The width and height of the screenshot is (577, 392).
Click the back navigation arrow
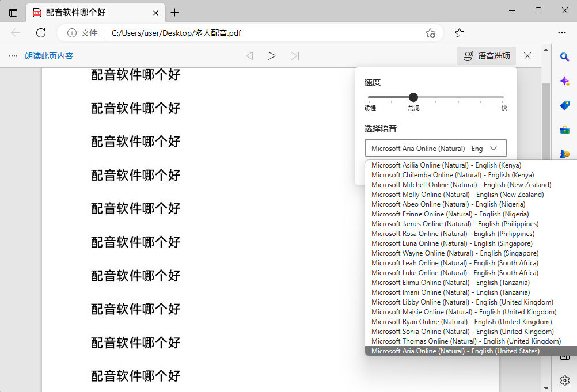tap(16, 33)
